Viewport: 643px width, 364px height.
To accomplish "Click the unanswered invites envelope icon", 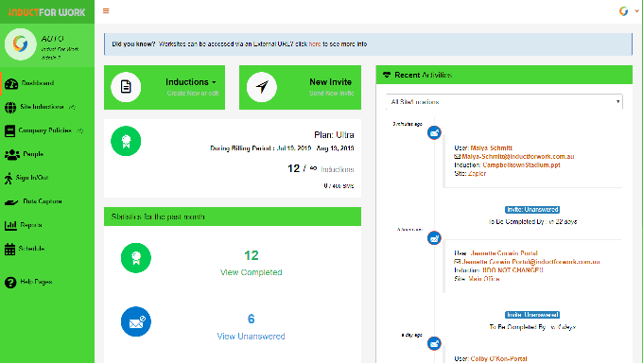I will [x=136, y=321].
